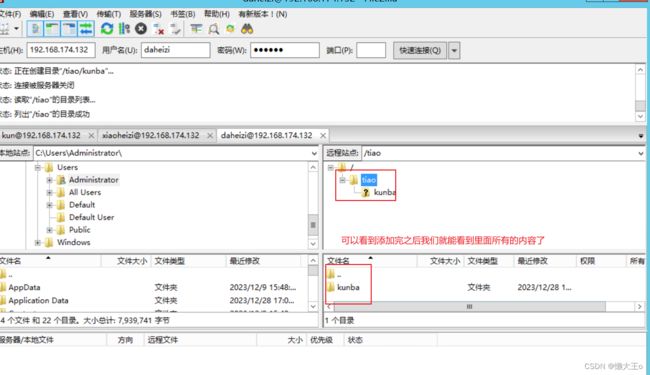Refresh the file and folder lists
Image resolution: width=650 pixels, height=375 pixels.
point(107,29)
